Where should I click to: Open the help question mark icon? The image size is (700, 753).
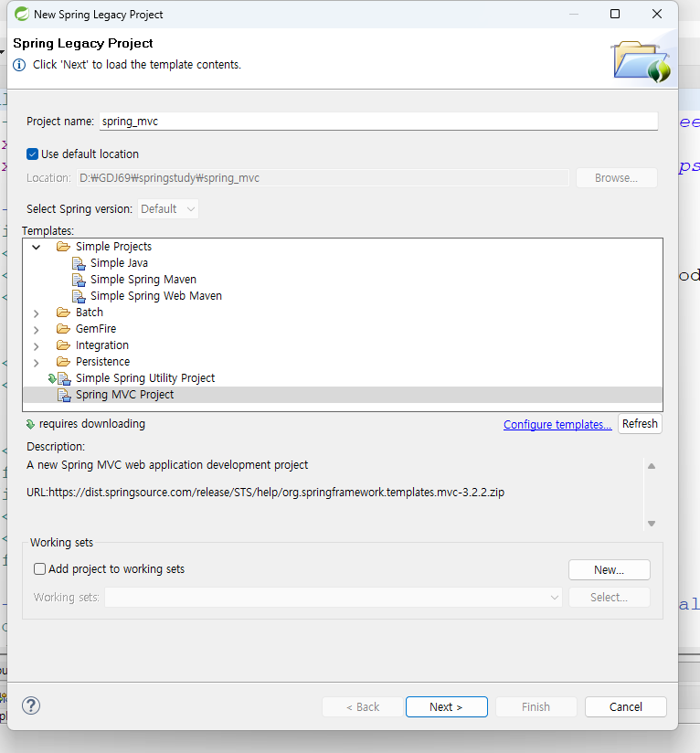pyautogui.click(x=31, y=705)
